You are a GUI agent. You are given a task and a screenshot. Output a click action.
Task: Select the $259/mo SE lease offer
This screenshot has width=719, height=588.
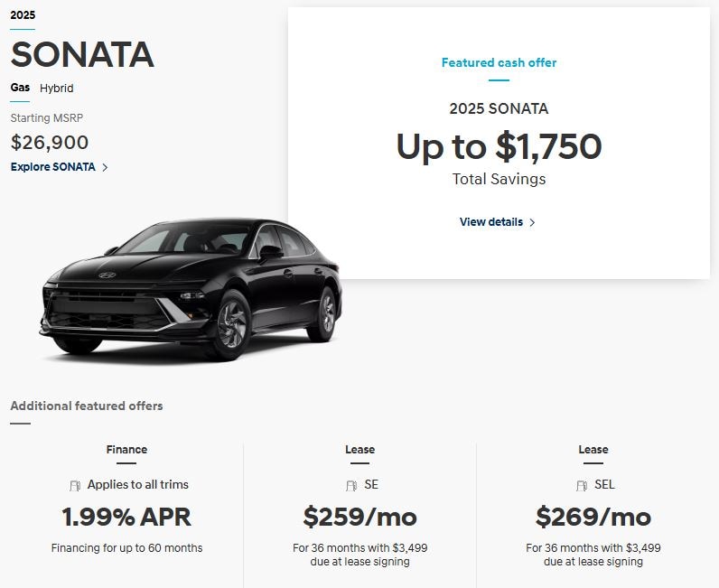point(359,518)
